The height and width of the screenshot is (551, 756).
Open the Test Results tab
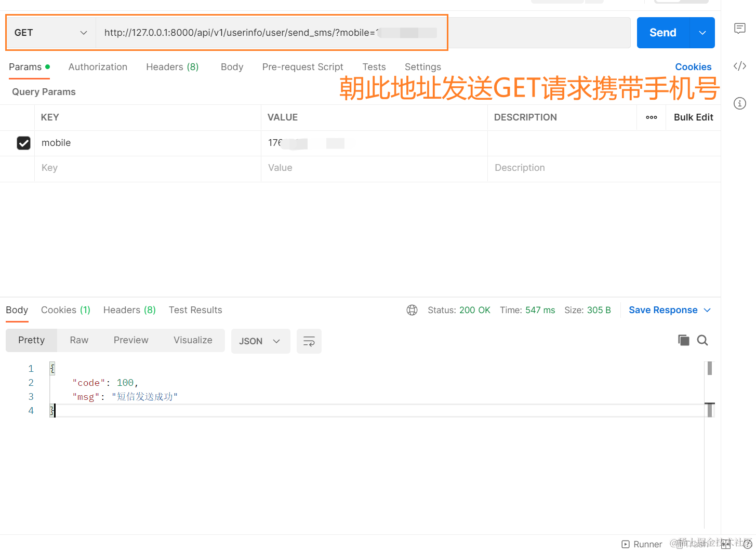point(195,310)
